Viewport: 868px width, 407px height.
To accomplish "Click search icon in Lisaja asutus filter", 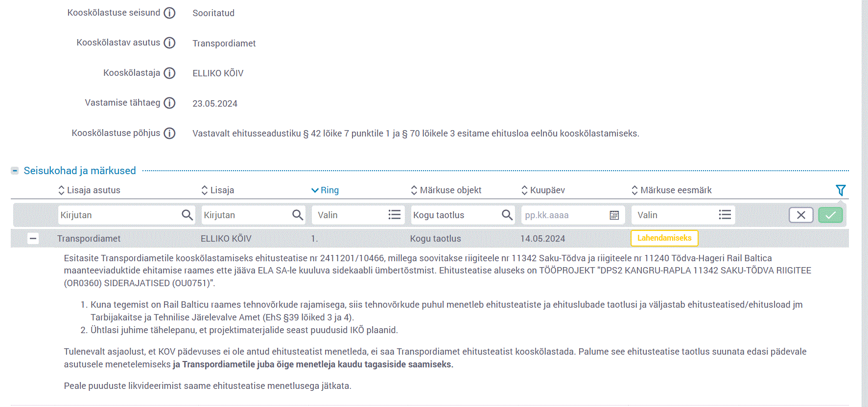I will click(187, 215).
